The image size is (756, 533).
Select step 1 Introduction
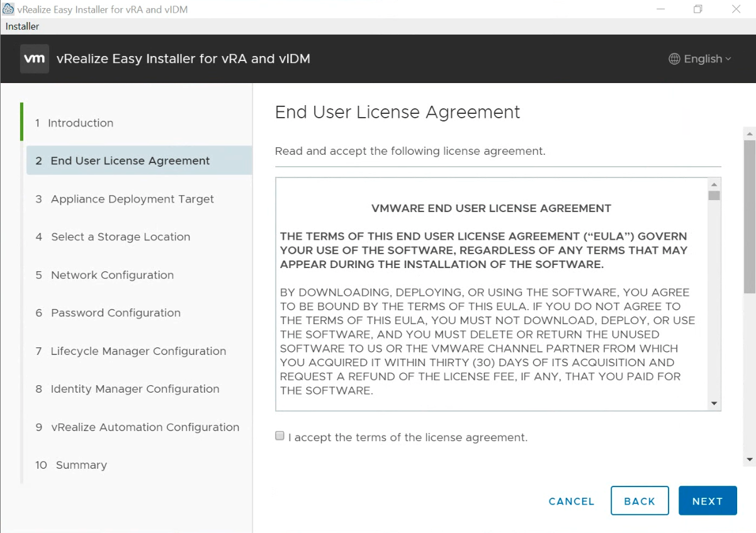80,123
